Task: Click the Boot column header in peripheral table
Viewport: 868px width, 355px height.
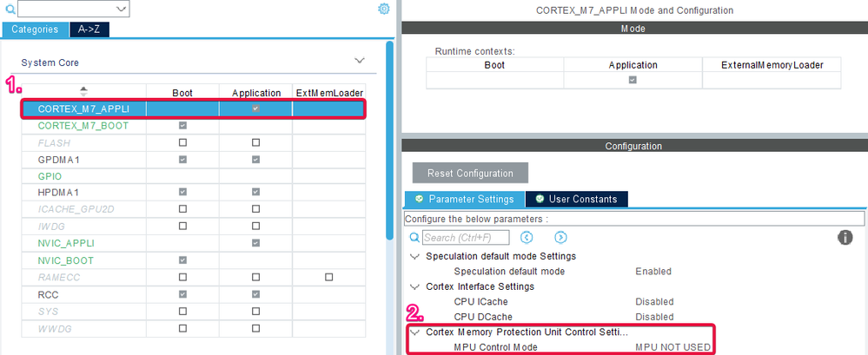Action: point(182,93)
